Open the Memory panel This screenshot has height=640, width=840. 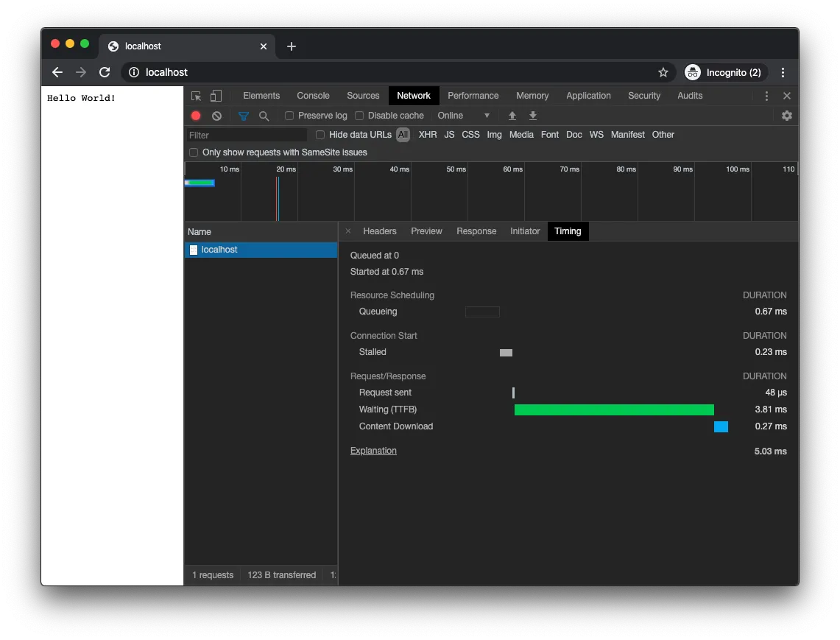pos(532,96)
